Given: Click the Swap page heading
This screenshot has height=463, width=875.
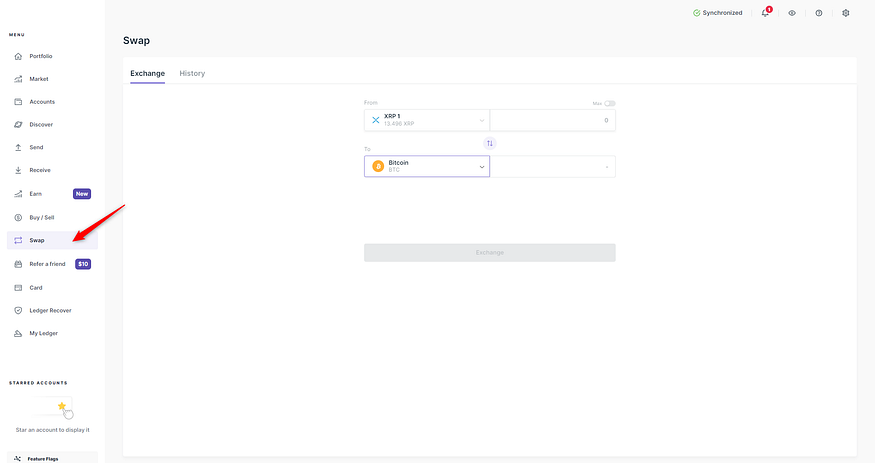Looking at the screenshot, I should (136, 41).
